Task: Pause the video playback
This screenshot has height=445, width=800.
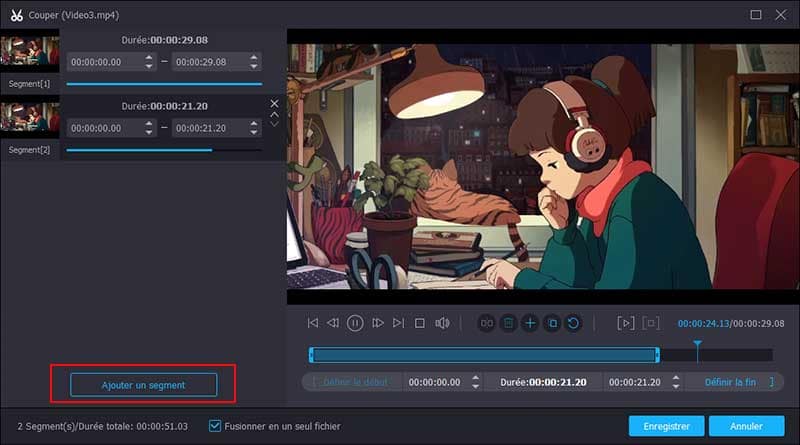Action: (x=355, y=323)
